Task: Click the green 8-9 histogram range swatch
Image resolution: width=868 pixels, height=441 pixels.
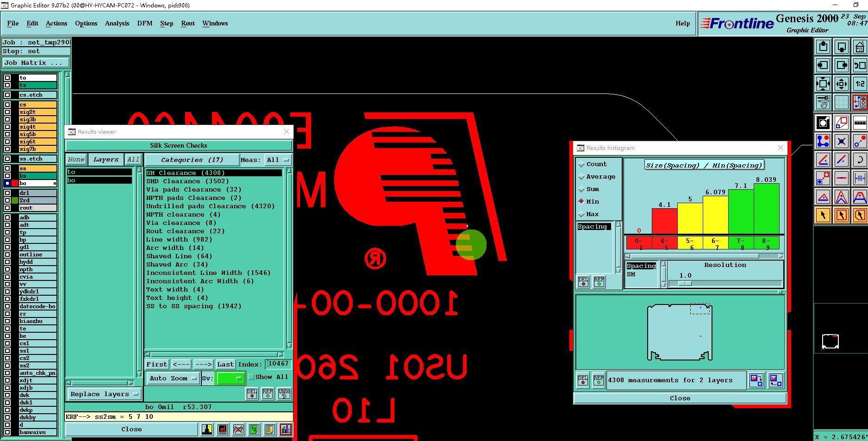Action: click(x=767, y=243)
